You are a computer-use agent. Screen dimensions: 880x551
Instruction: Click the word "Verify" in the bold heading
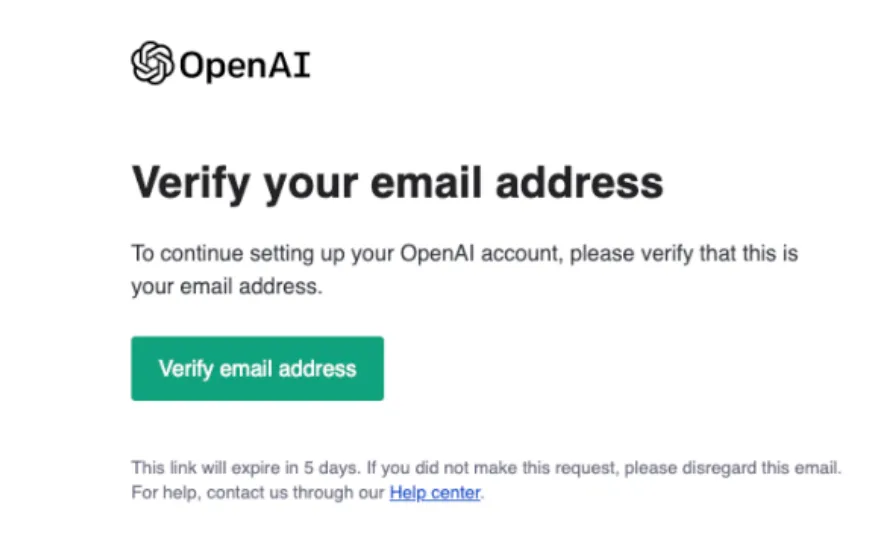coord(189,183)
